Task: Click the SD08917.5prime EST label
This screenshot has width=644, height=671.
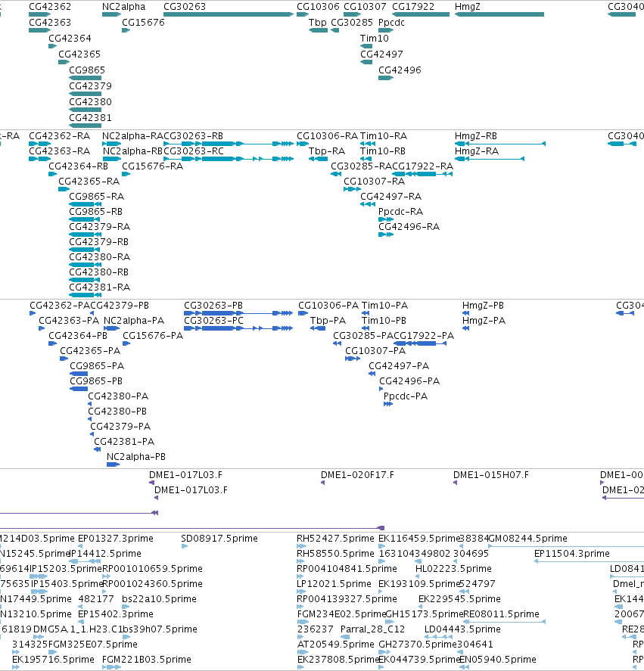Action: click(219, 539)
